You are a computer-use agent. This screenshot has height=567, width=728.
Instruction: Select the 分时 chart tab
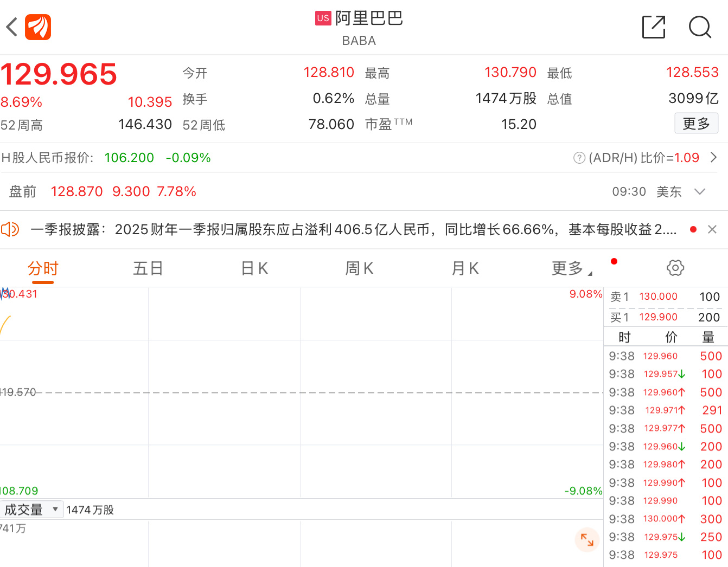pos(43,268)
